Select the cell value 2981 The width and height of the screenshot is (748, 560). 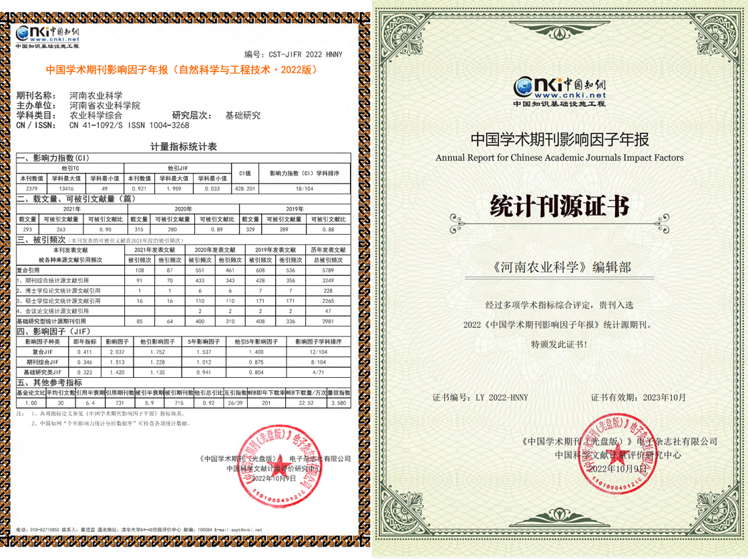[328, 322]
